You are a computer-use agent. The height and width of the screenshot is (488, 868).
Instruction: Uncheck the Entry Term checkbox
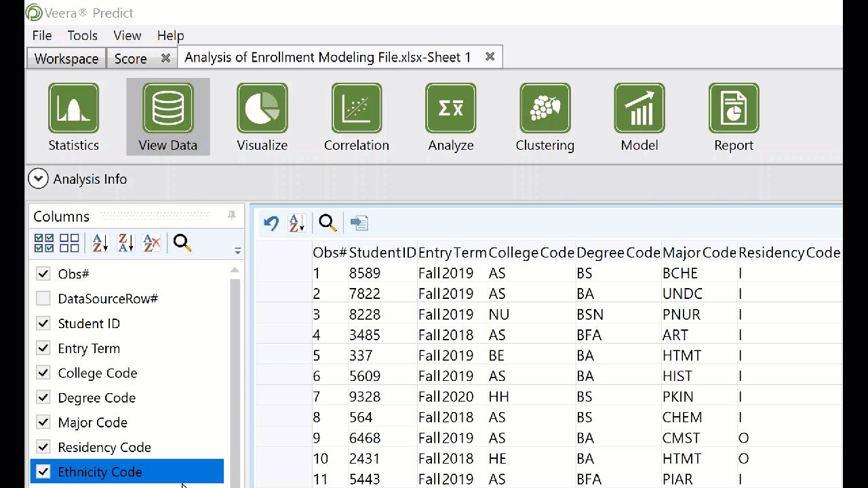pyautogui.click(x=43, y=348)
